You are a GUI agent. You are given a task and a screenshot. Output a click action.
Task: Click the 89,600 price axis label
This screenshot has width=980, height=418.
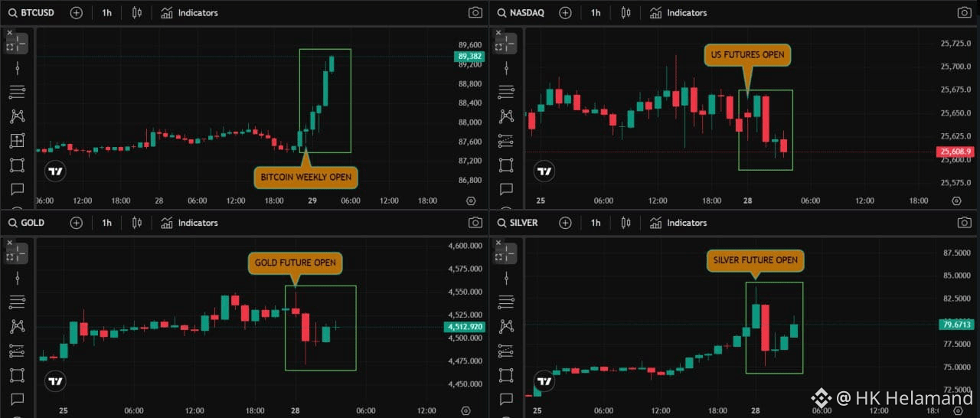coord(469,45)
